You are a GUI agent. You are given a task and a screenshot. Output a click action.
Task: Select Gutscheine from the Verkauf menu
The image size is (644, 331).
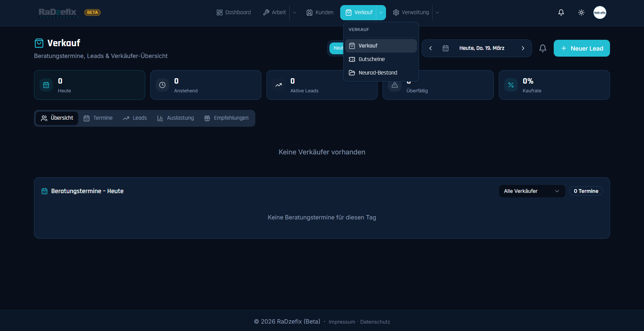click(x=372, y=59)
